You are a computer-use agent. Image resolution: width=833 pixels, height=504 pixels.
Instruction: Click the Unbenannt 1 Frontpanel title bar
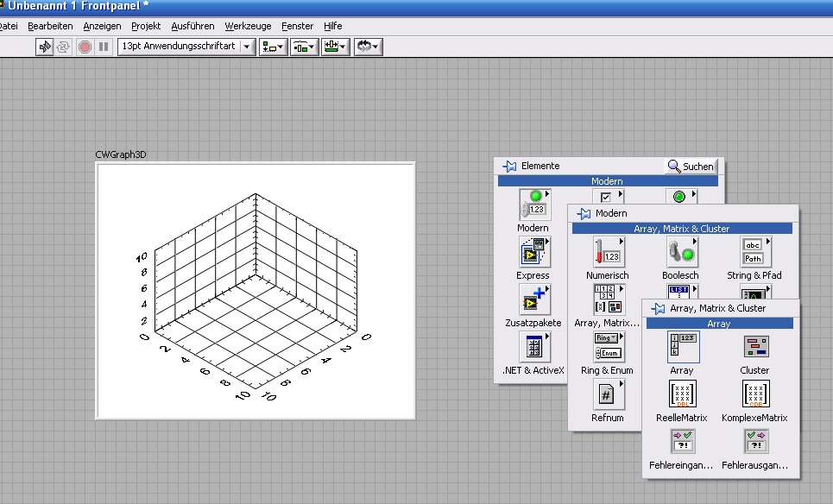click(416, 7)
